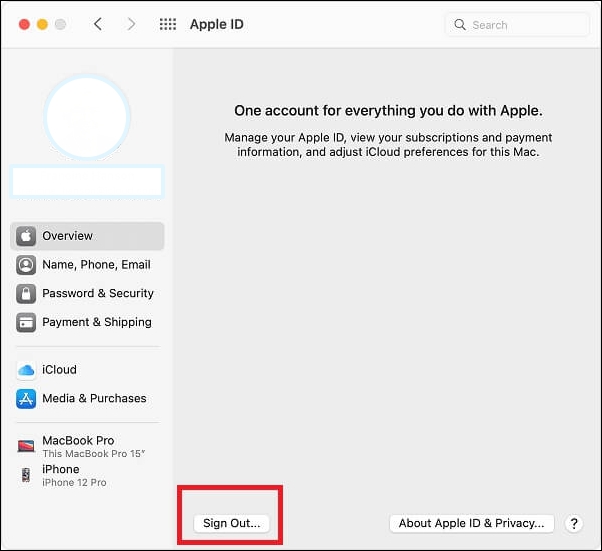Select Media & Purchases in sidebar
This screenshot has width=602, height=551.
pos(94,399)
